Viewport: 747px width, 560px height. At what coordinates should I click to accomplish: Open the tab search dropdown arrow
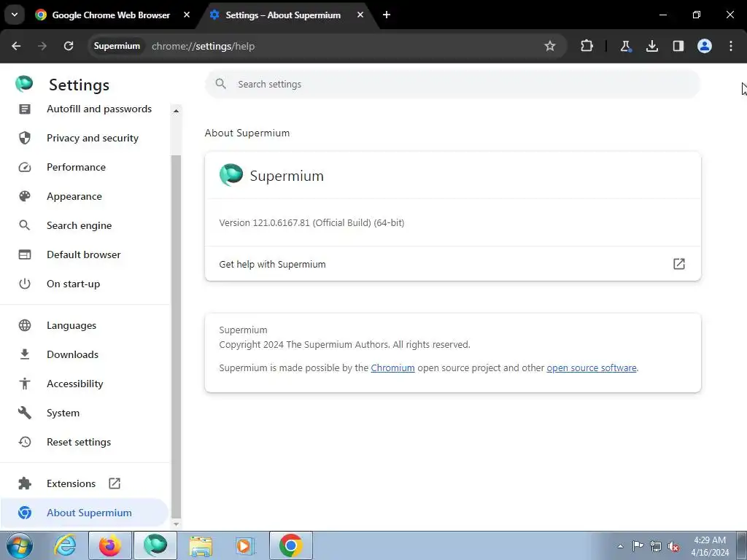(x=15, y=15)
